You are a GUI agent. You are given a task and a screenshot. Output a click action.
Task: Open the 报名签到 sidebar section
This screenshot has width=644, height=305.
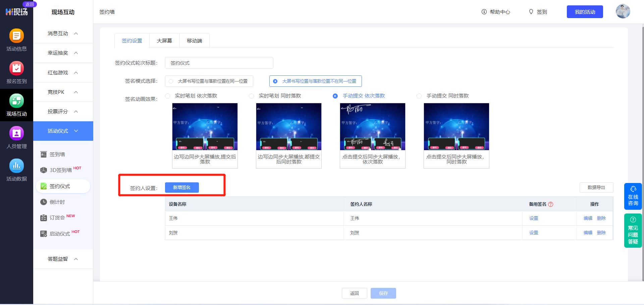pos(16,72)
